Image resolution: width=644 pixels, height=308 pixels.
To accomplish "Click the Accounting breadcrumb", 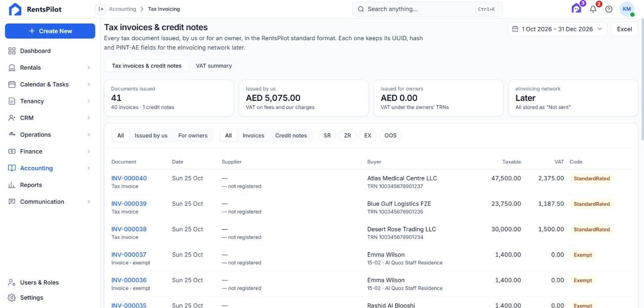I will click(122, 9).
